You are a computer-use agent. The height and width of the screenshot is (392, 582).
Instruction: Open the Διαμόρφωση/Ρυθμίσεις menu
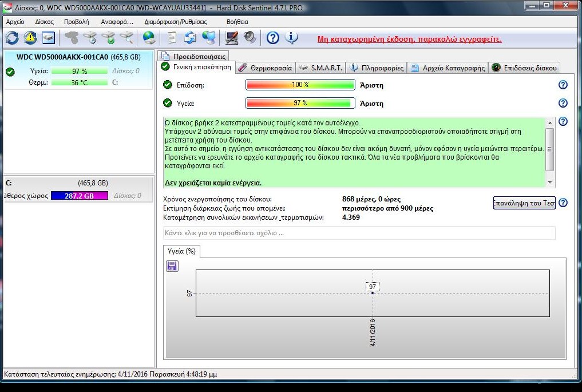click(x=176, y=22)
